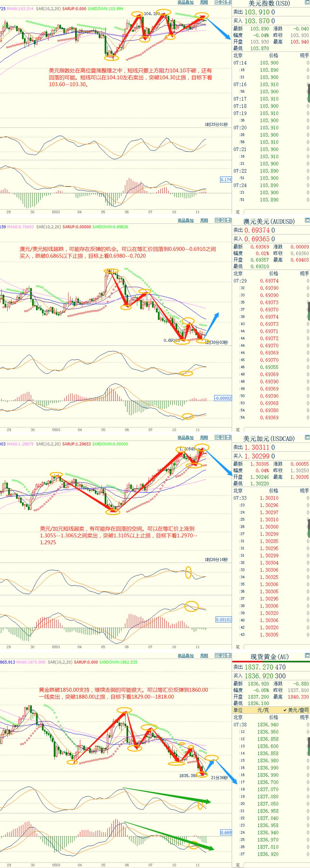Click the back arrow above the USDCAD chart
The height and width of the screenshot is (868, 310).
(x=218, y=437)
